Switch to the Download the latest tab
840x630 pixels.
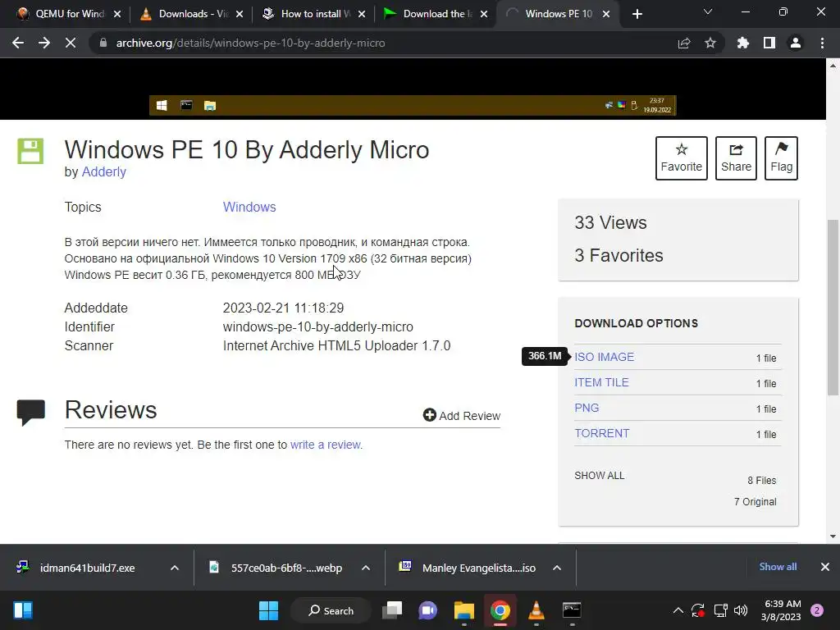click(435, 14)
